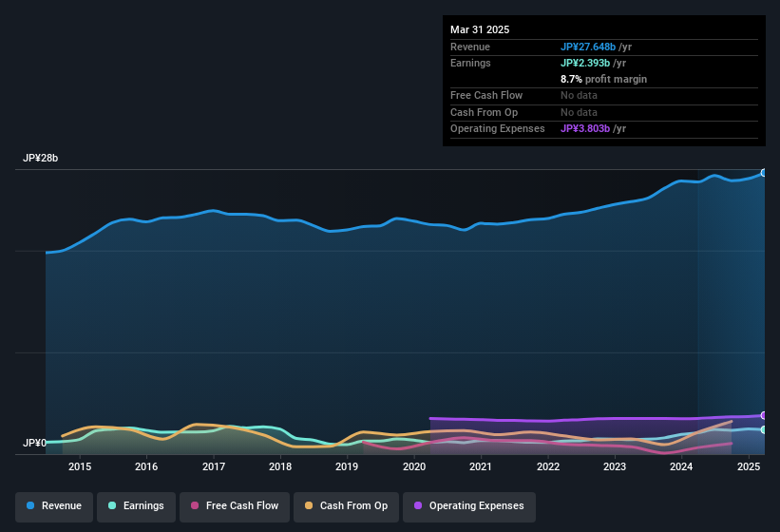This screenshot has height=532, width=780.
Task: Click the Operating Expenses tooltip row label
Action: click(x=498, y=129)
